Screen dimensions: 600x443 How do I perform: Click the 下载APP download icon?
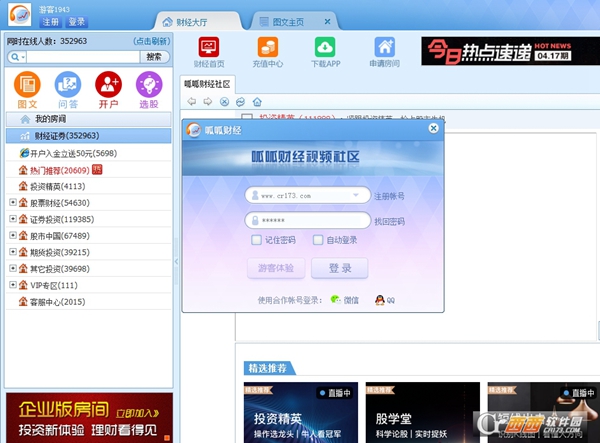325,47
